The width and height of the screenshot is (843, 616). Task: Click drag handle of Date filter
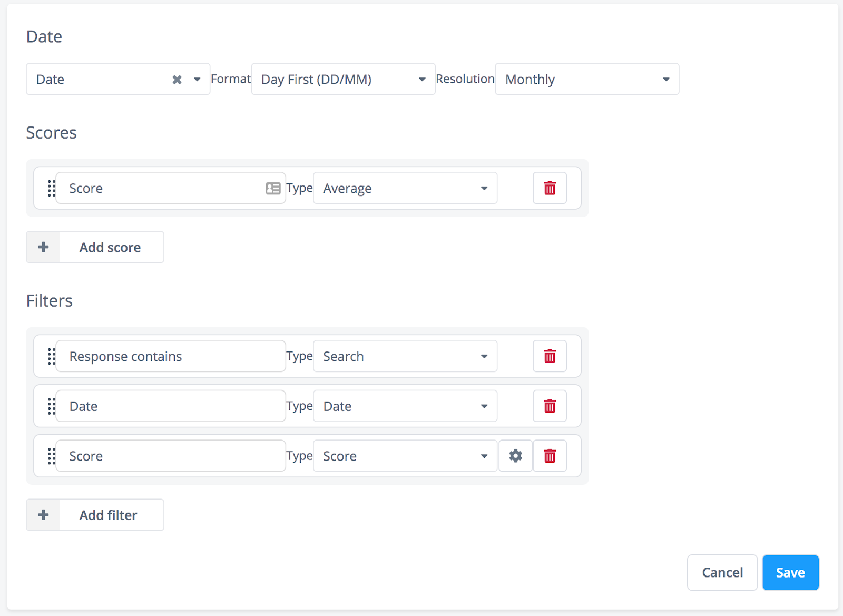tap(51, 406)
